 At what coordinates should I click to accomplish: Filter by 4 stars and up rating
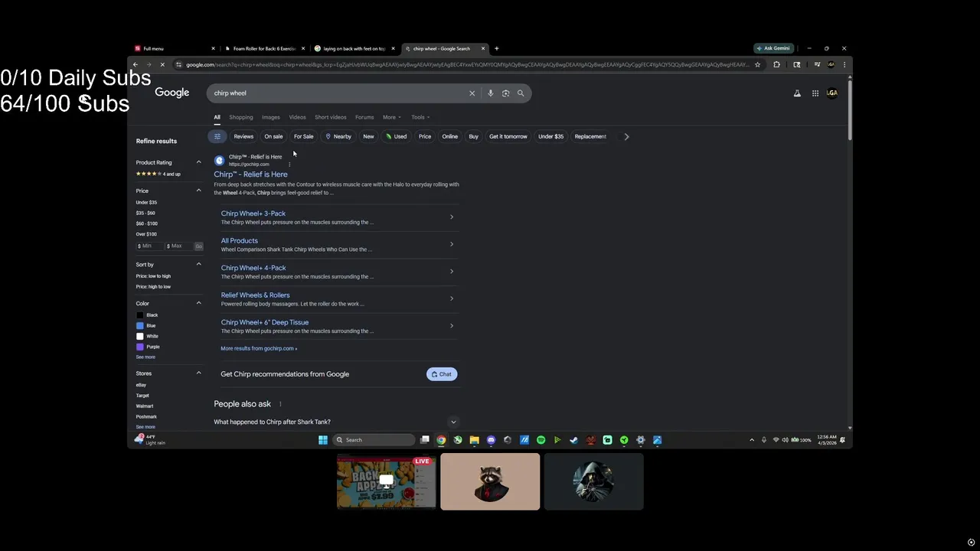point(158,174)
